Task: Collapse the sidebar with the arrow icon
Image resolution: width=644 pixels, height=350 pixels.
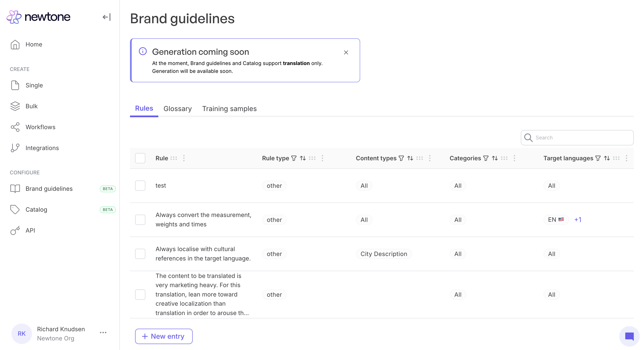Action: coord(107,17)
